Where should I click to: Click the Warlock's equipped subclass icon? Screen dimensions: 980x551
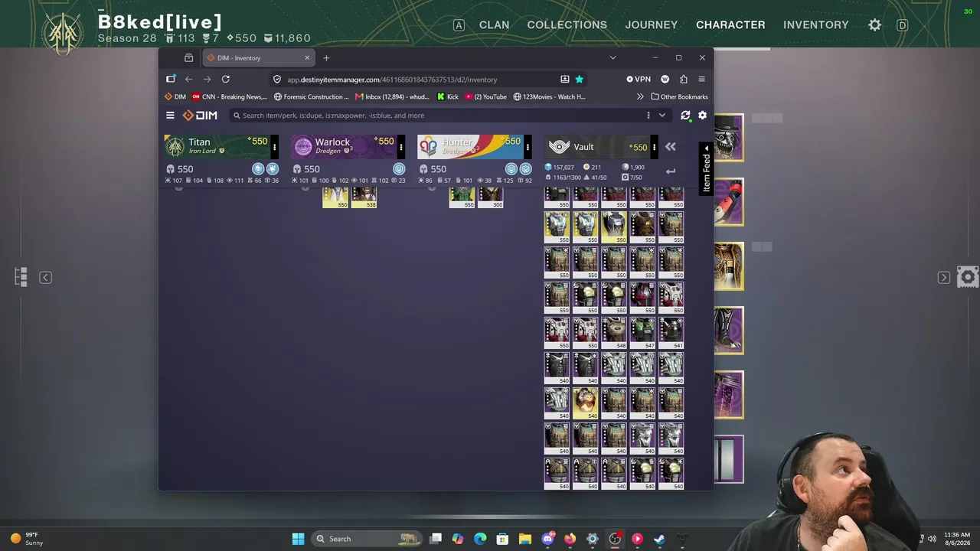tap(399, 169)
